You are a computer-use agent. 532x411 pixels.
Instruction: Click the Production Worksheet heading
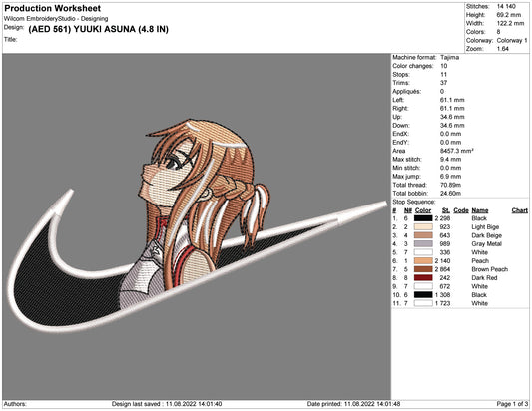[x=53, y=8]
